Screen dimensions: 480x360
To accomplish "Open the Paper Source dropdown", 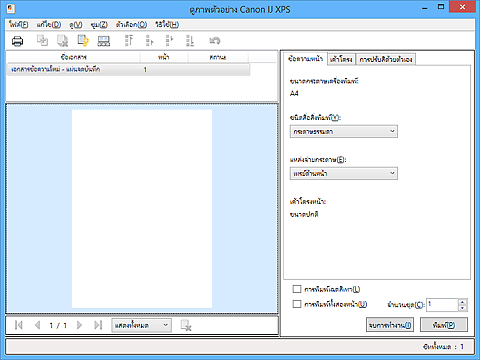I will 344,173.
